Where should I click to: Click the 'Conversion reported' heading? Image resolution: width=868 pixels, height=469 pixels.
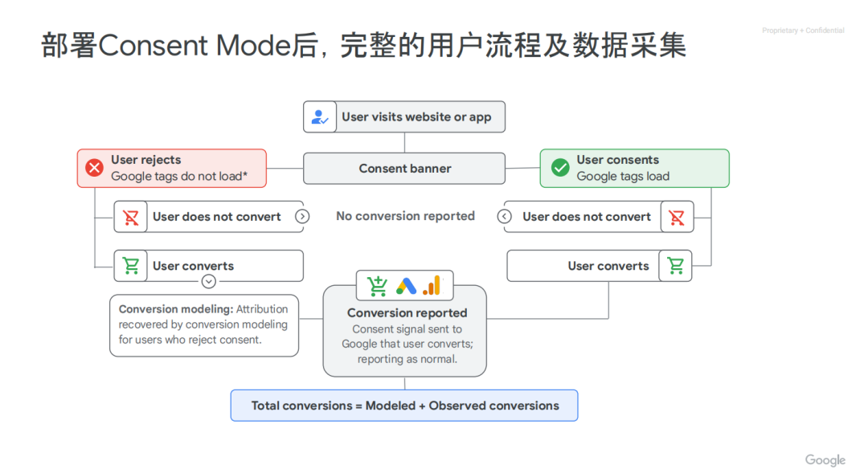pos(407,313)
